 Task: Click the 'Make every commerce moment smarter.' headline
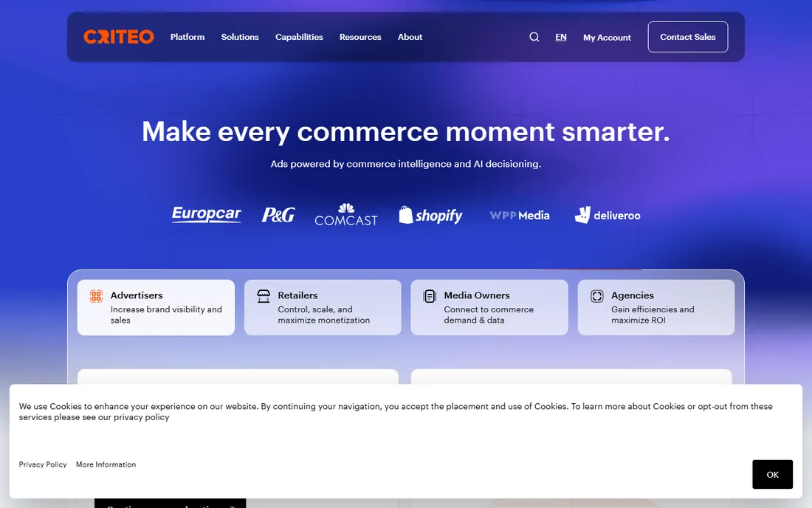coord(406,131)
